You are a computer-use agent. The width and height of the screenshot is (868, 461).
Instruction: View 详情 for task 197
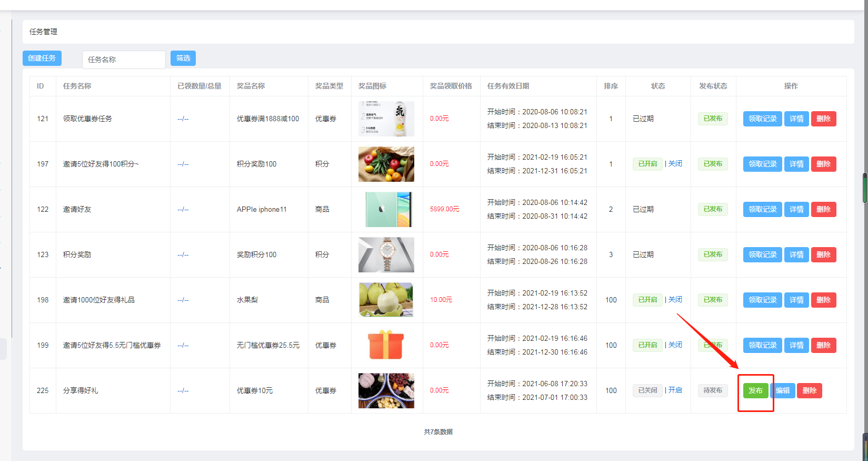796,164
